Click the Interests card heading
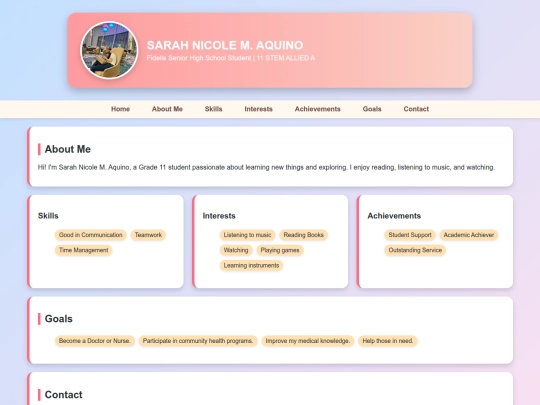Image resolution: width=540 pixels, height=405 pixels. click(219, 216)
